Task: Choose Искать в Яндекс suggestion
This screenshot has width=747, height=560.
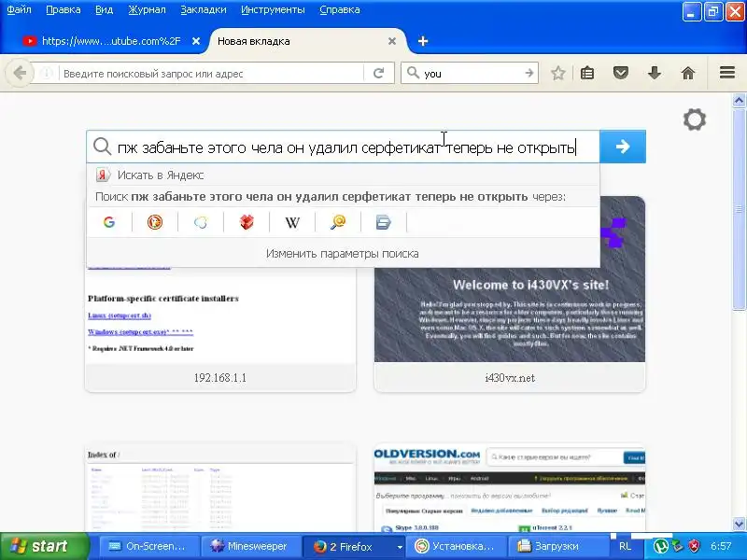Action: point(343,175)
